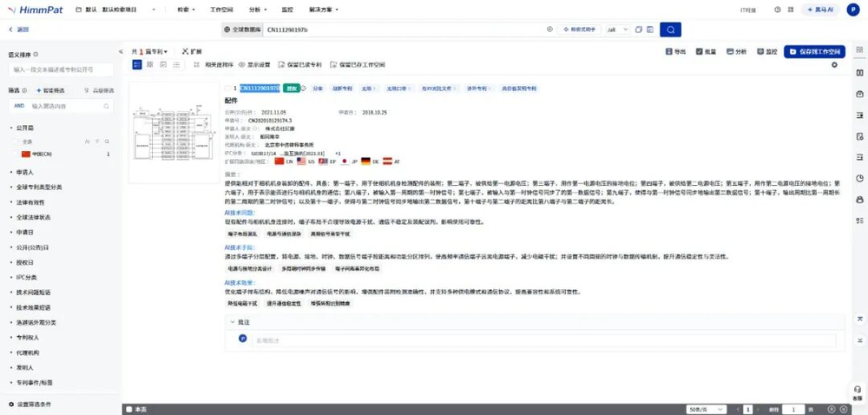Image resolution: width=868 pixels, height=415 pixels.
Task: Click the 黑马 AI button
Action: point(820,10)
